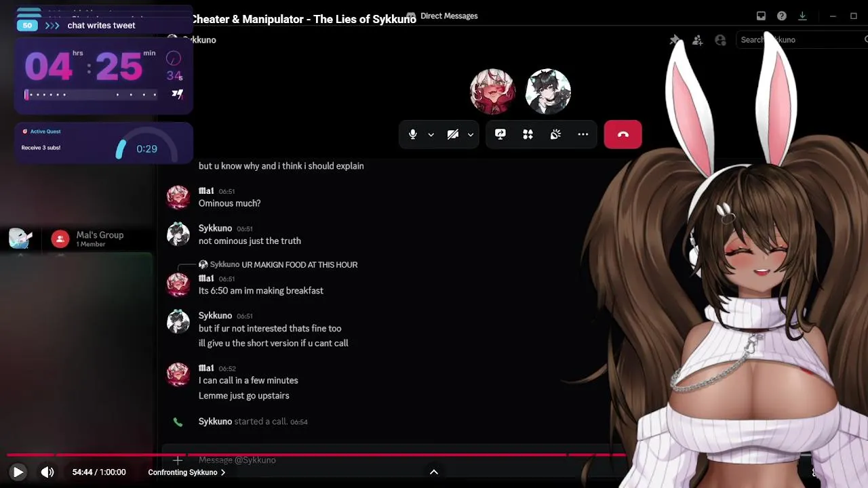The width and height of the screenshot is (868, 488).
Task: Click the replied message 'UR MAKIGN FOOD AT THIS HOUR'
Action: point(300,264)
